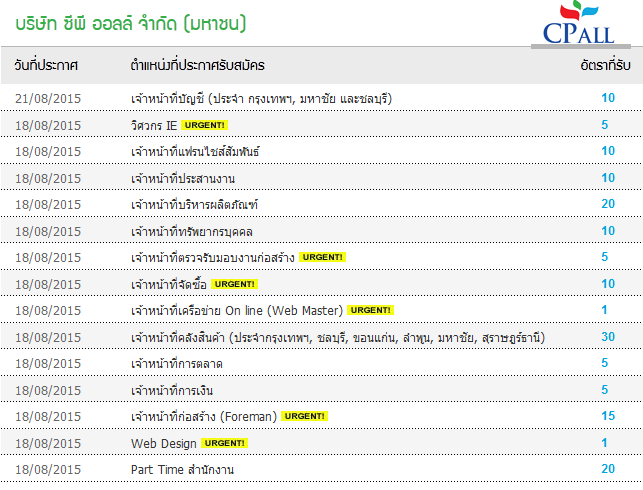
Task: Click URGENT badge beside เจ้าหน้าที่จัดซื้อ
Action: (x=235, y=284)
